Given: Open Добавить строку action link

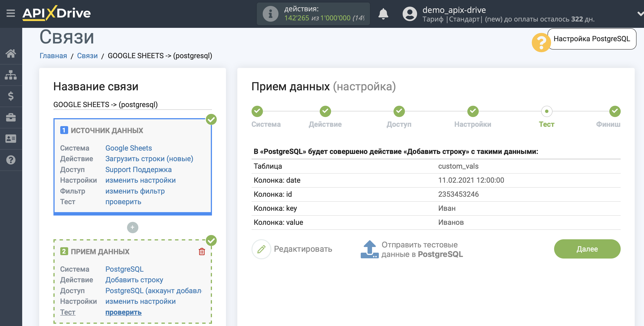Looking at the screenshot, I should (x=134, y=280).
